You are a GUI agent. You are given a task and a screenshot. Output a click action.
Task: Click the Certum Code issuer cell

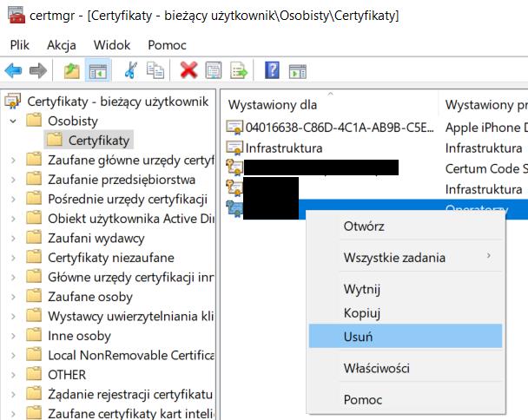[486, 168]
